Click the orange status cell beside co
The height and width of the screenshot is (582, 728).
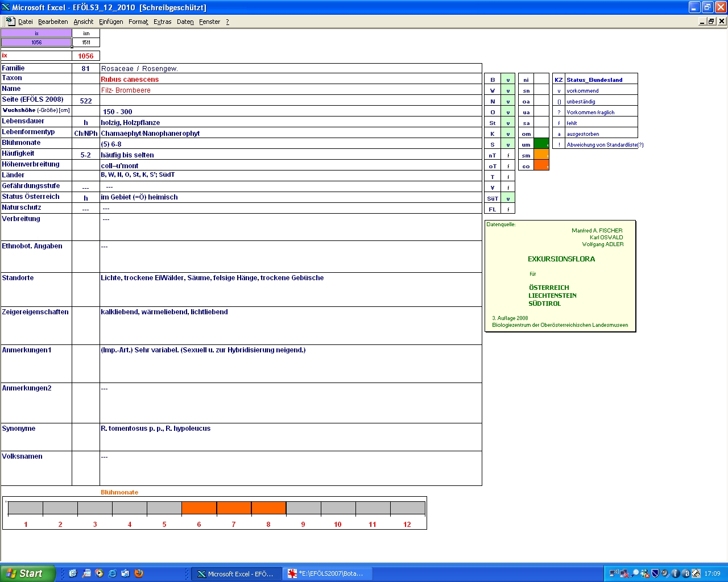pyautogui.click(x=541, y=165)
